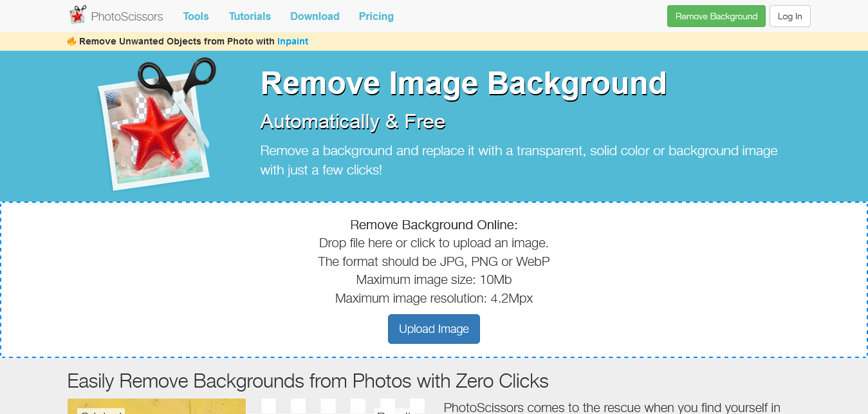Click the 'Remove Unwanted Objects from Photo' banner text
868x414 pixels.
pyautogui.click(x=177, y=41)
